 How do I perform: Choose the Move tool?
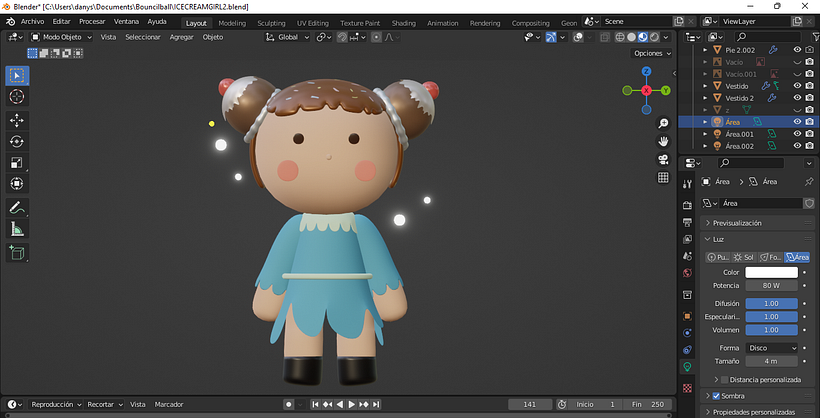click(x=17, y=121)
